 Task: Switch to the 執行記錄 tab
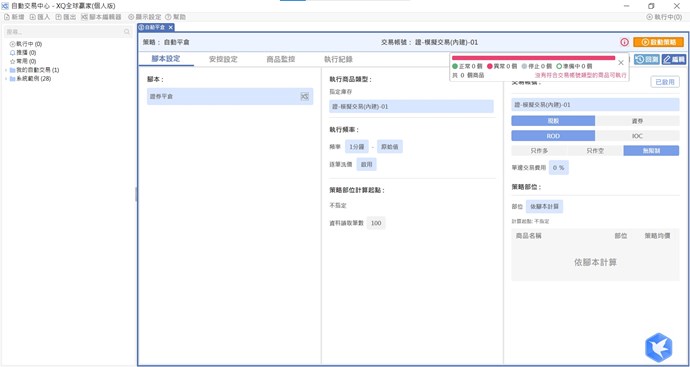point(338,59)
